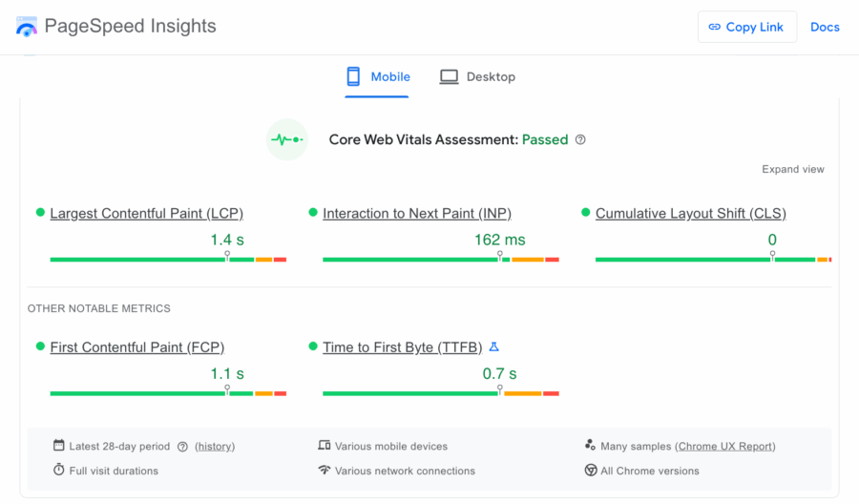Click the Core Web Vitals pulse icon
This screenshot has width=859, height=504.
pos(287,139)
